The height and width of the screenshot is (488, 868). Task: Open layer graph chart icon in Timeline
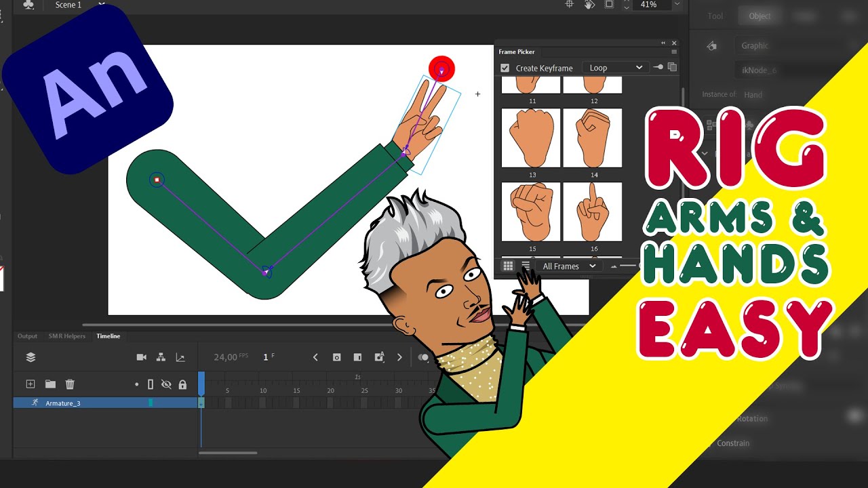point(180,357)
